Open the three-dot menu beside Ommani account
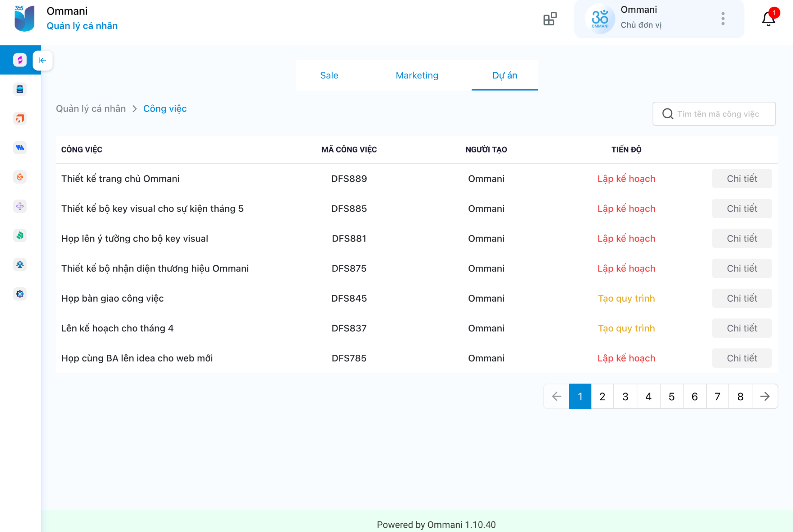793x532 pixels. [x=723, y=19]
